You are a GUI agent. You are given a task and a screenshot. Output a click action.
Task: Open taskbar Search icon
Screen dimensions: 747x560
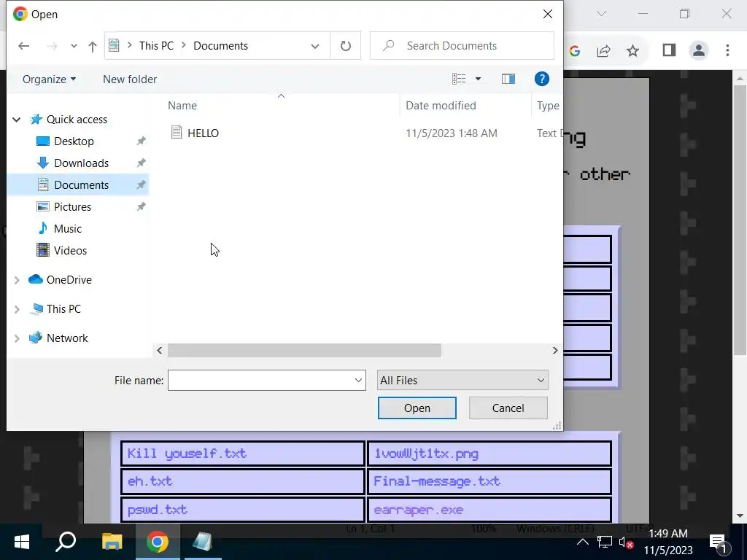tap(66, 542)
